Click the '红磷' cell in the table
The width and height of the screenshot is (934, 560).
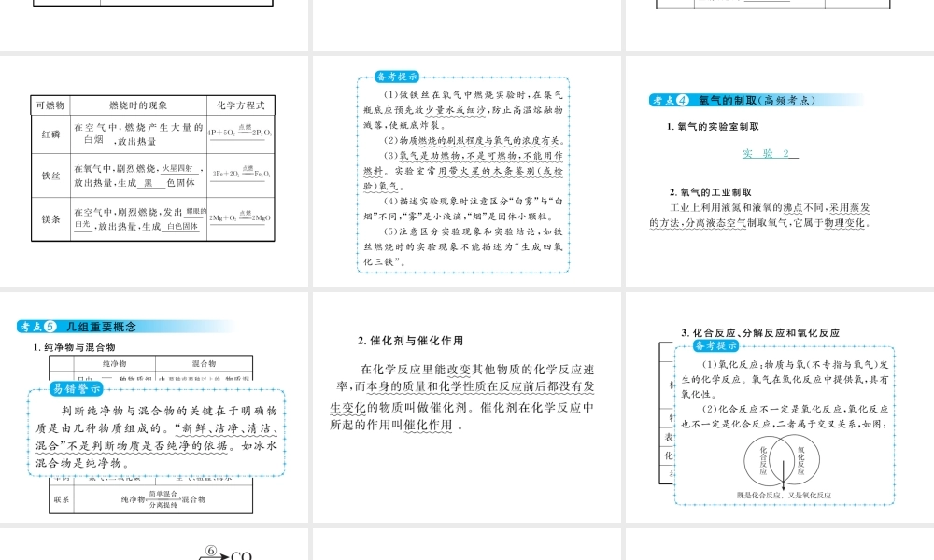point(50,134)
